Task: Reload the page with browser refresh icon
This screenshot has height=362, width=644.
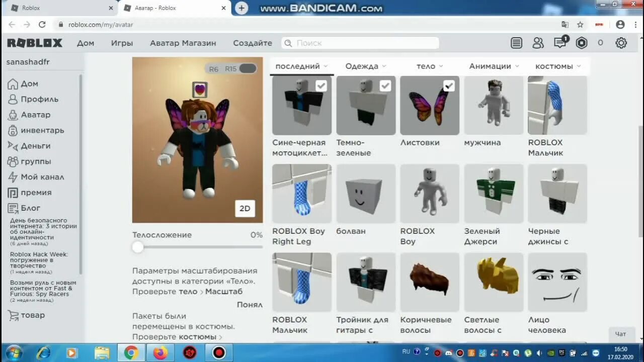Action: point(42,25)
